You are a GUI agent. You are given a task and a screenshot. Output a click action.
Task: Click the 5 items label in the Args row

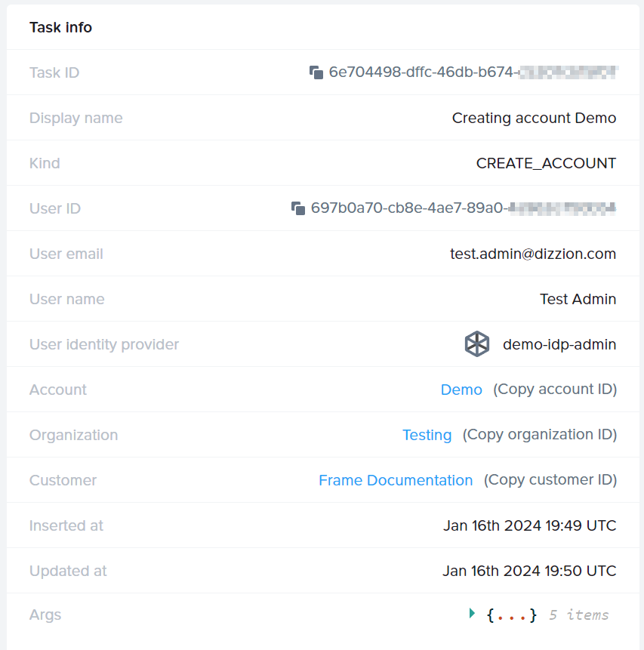578,615
